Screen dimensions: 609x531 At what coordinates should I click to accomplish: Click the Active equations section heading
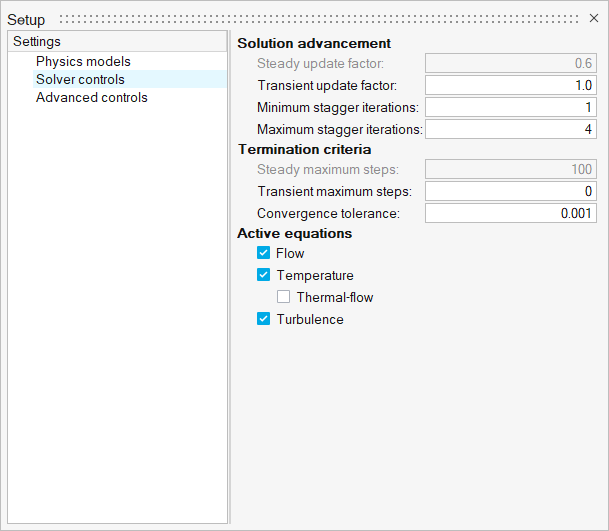pos(294,233)
